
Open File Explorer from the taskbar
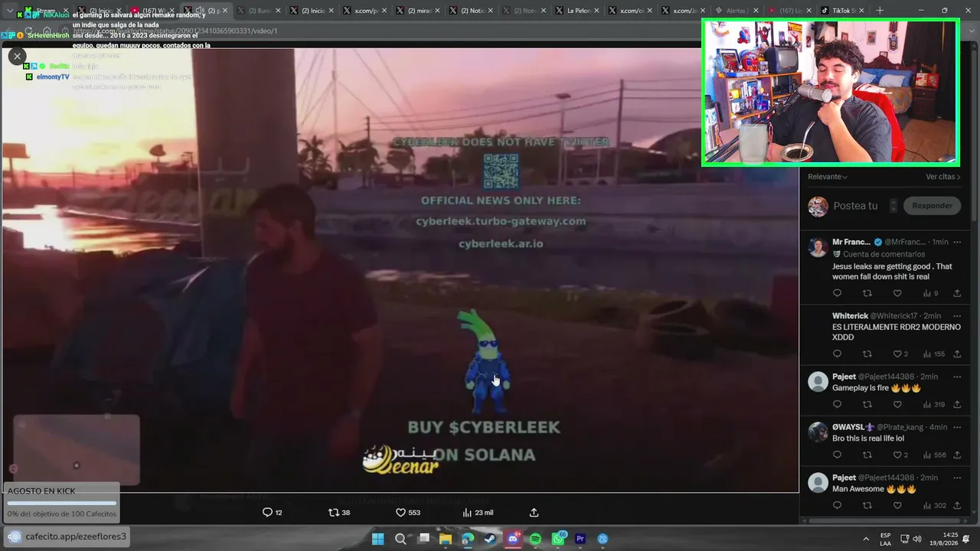click(x=446, y=539)
